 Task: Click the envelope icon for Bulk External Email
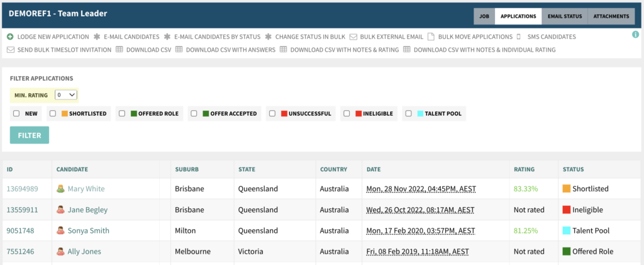tap(353, 37)
